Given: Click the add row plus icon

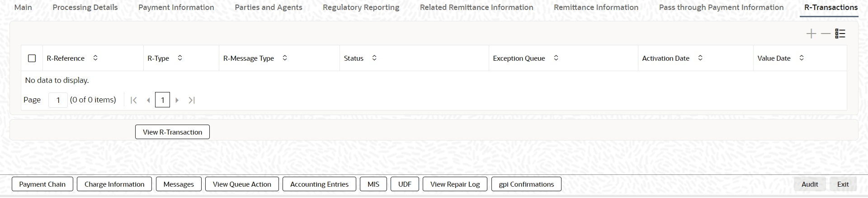Looking at the screenshot, I should pos(811,34).
